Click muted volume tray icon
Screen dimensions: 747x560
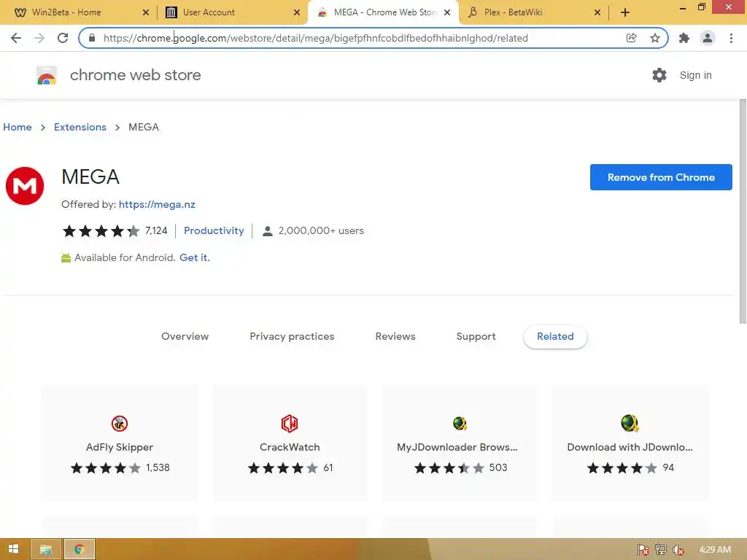[678, 550]
